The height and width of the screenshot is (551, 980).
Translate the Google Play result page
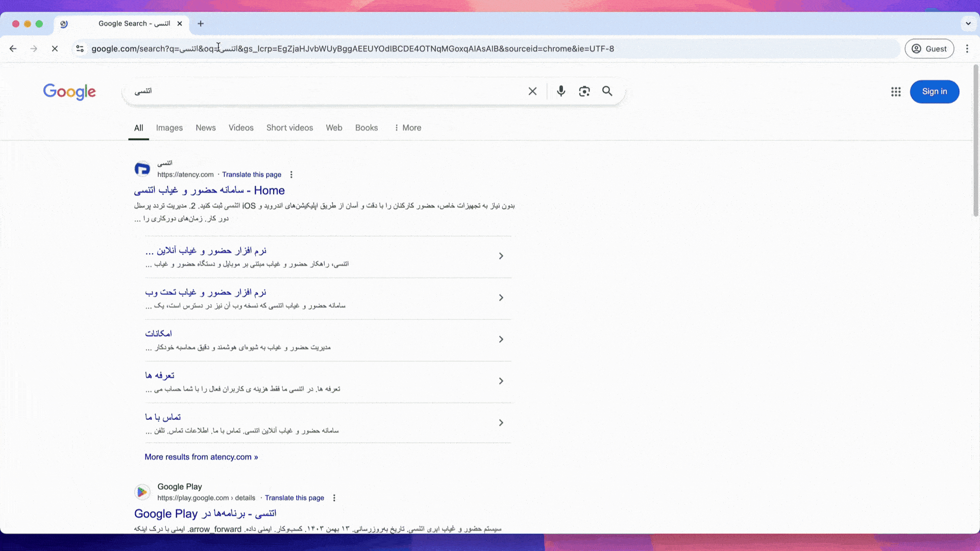[x=295, y=498]
